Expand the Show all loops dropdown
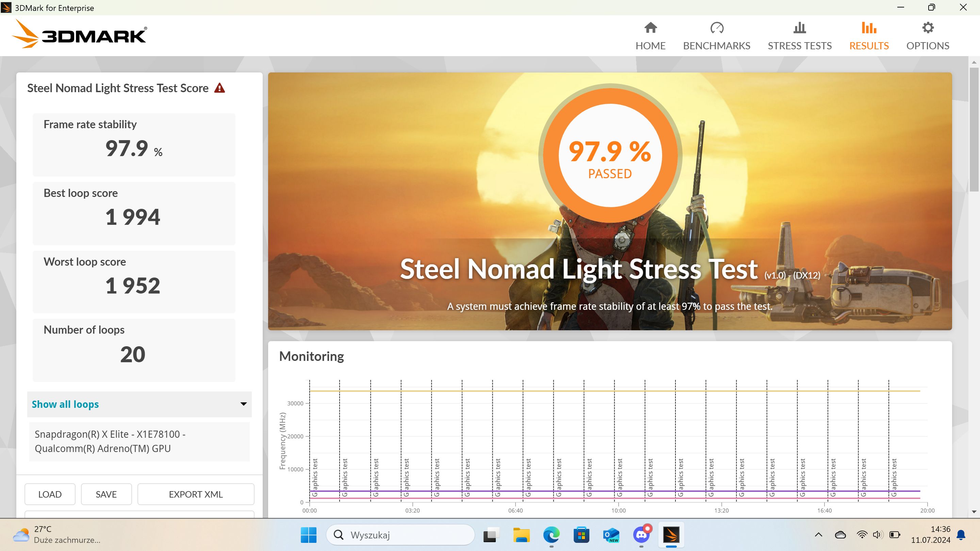980x551 pixels. click(x=139, y=404)
